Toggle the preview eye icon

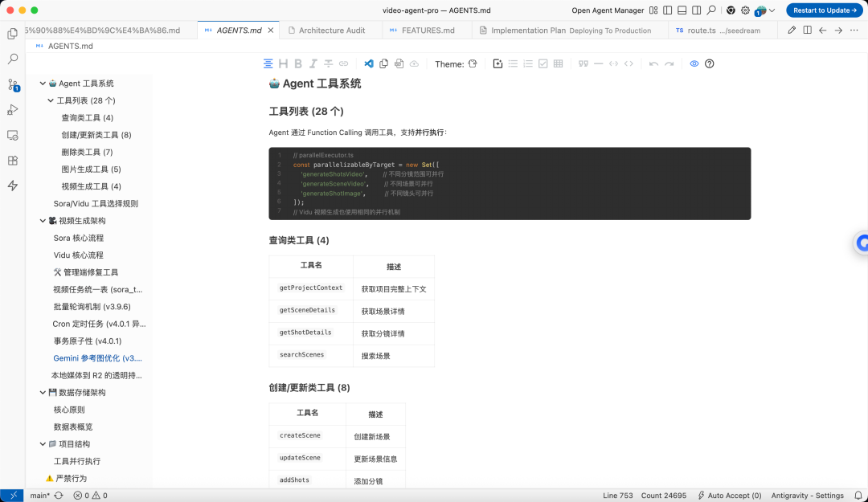pos(694,63)
